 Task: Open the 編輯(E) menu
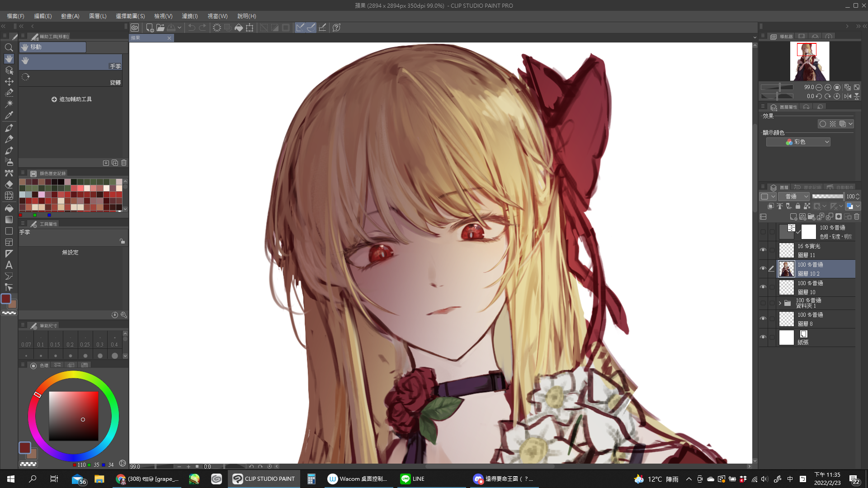tap(43, 16)
